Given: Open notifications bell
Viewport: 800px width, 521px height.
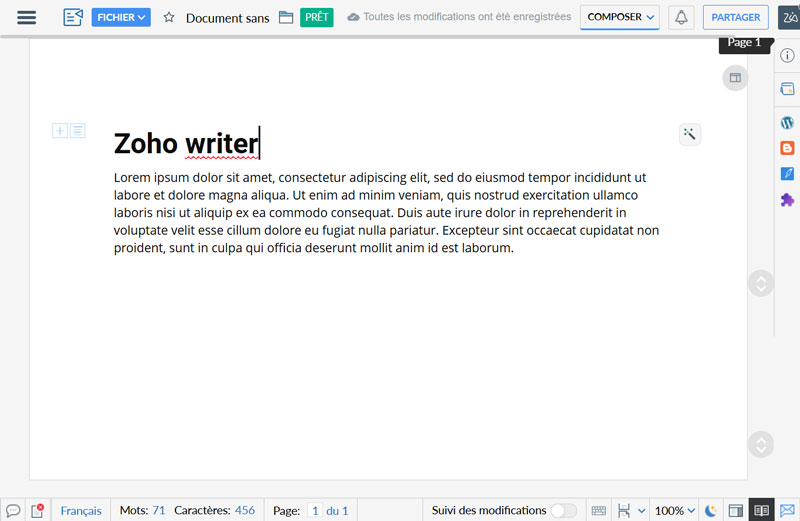Looking at the screenshot, I should 681,17.
